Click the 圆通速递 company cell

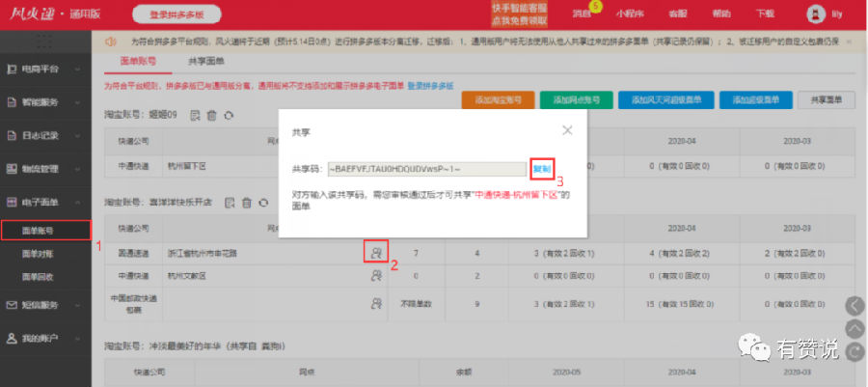[133, 254]
